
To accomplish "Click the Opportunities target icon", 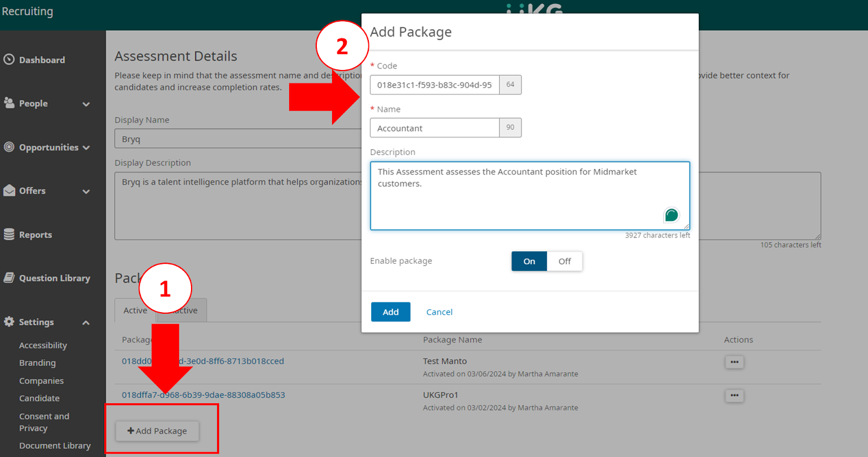I will tap(9, 147).
